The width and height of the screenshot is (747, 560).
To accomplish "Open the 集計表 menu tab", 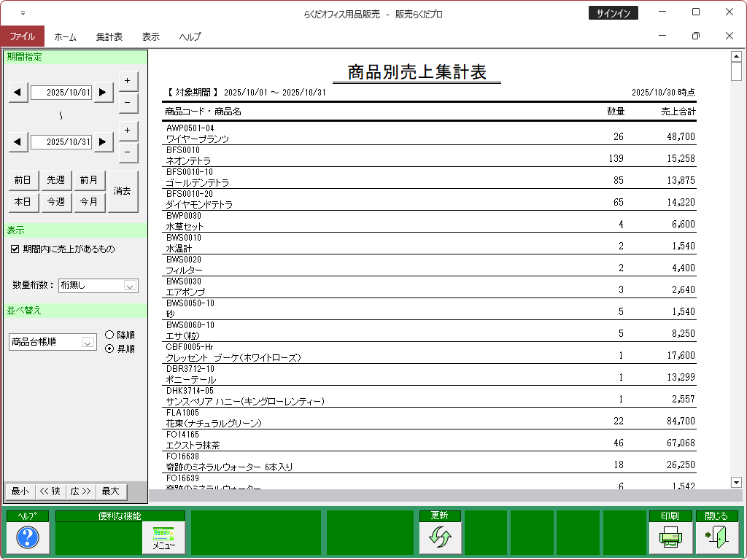I will pyautogui.click(x=109, y=36).
